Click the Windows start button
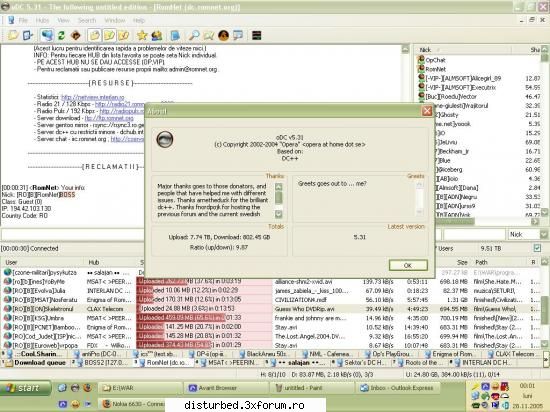Viewport: 550px width, 412px height. click(x=25, y=388)
